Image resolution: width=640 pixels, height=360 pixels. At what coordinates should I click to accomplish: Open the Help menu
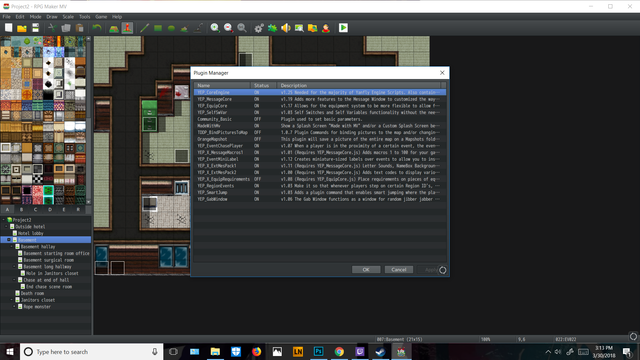point(117,17)
